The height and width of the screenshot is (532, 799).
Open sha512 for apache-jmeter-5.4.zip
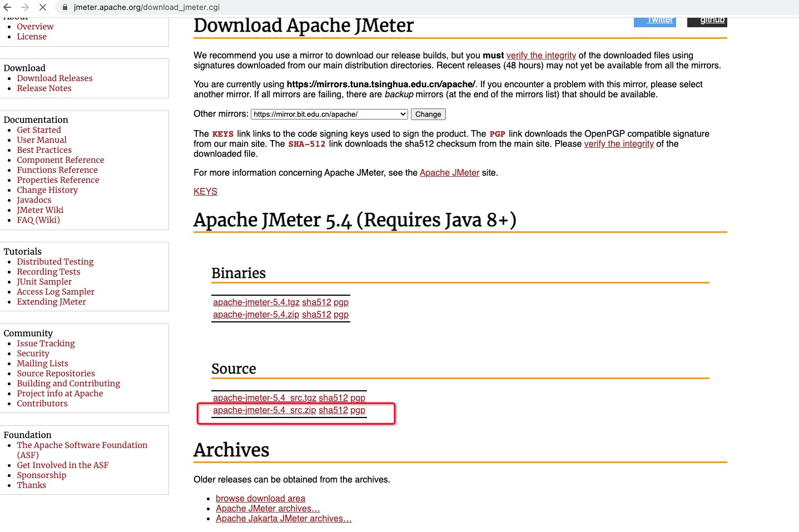pyautogui.click(x=316, y=314)
